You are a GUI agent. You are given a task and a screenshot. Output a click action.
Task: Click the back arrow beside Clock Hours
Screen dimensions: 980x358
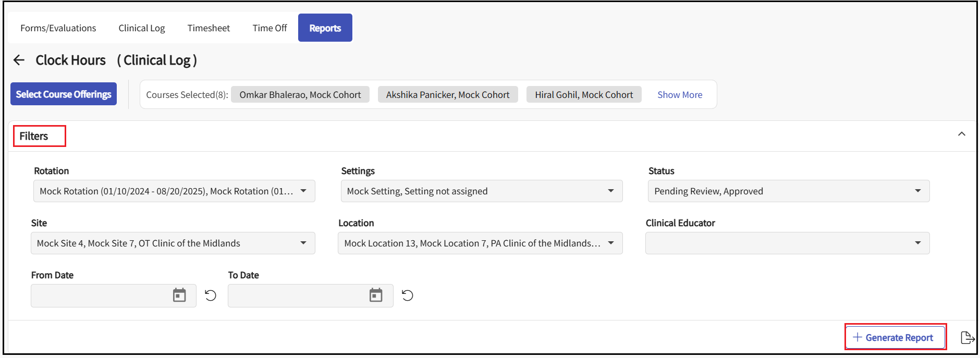[19, 60]
